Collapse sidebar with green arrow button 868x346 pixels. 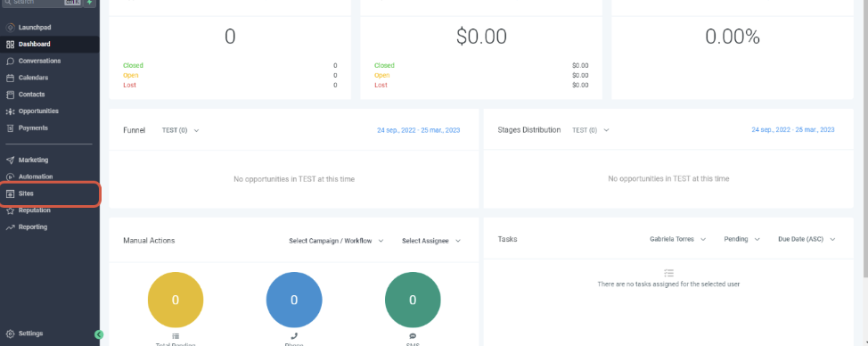pos(99,334)
